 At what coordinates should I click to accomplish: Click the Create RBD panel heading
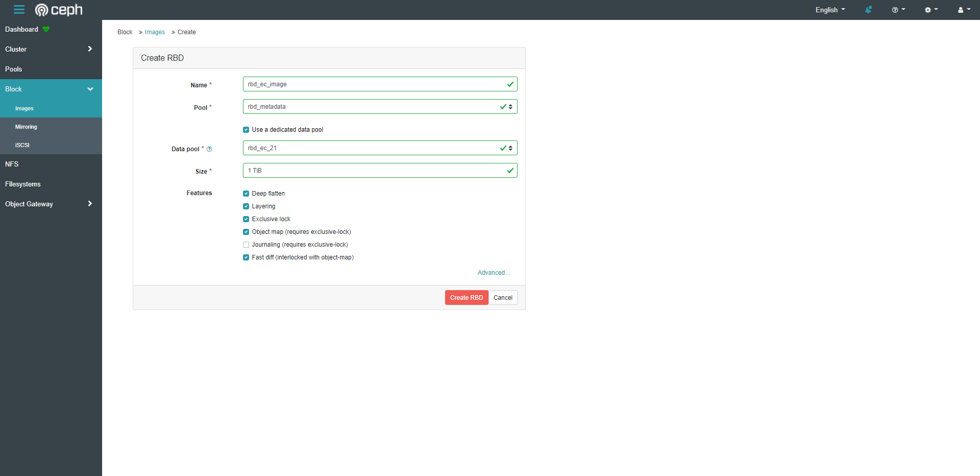pos(162,58)
